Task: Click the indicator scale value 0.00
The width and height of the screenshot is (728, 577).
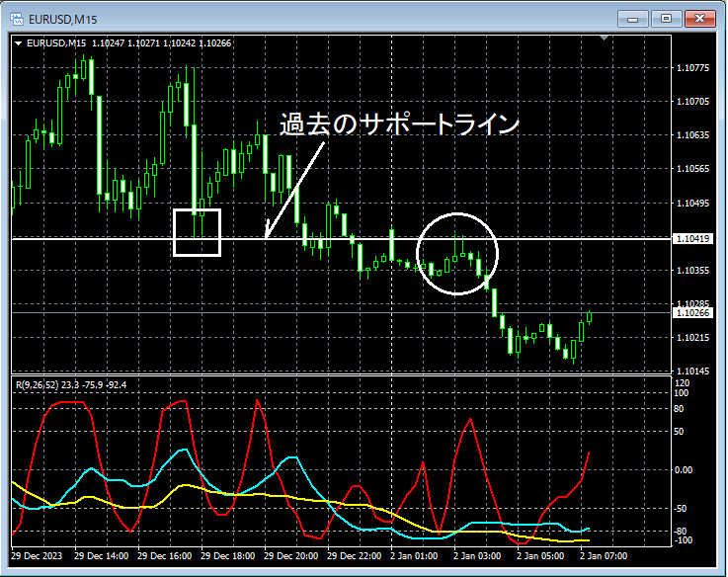Action: 684,470
